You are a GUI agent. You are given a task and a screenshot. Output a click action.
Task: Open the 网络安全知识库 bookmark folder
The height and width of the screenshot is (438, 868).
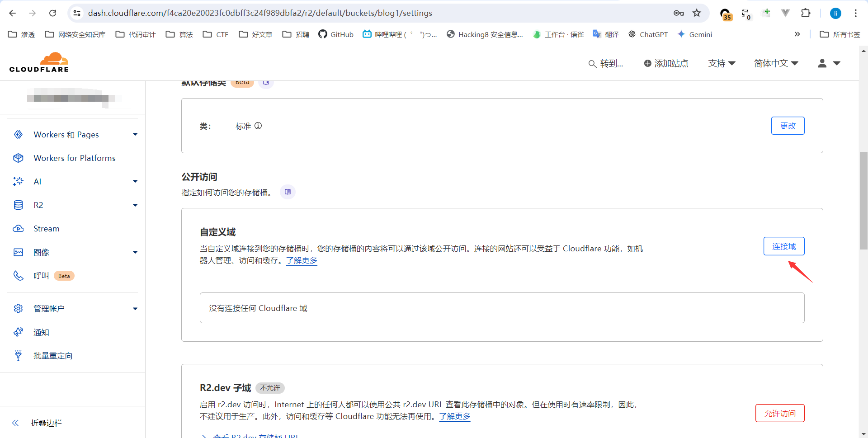(75, 34)
